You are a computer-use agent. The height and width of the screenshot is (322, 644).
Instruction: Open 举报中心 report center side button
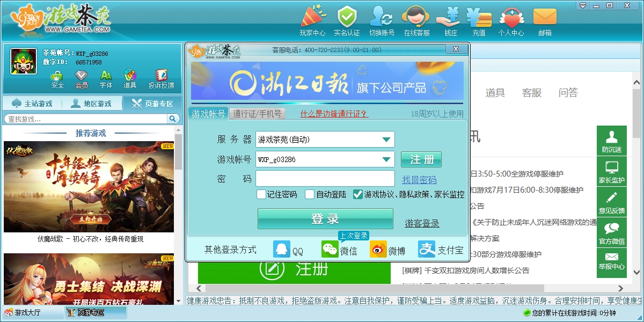coord(612,263)
